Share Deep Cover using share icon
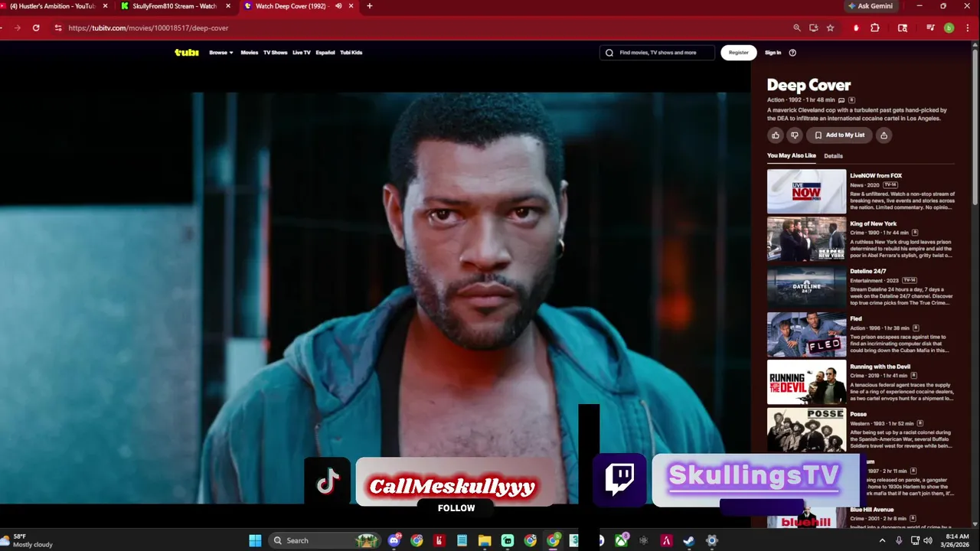This screenshot has height=551, width=980. (884, 135)
